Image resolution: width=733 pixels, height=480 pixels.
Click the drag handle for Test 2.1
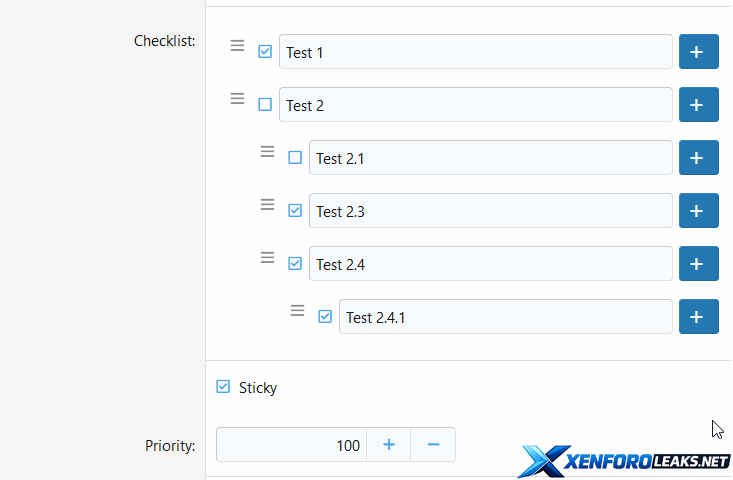tap(267, 151)
